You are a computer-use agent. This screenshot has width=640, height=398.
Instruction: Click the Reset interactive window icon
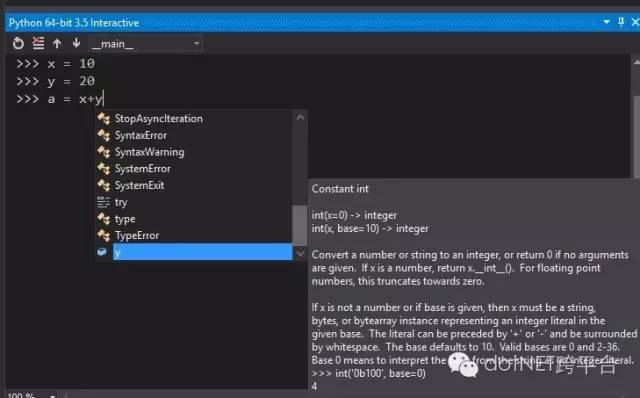point(18,43)
